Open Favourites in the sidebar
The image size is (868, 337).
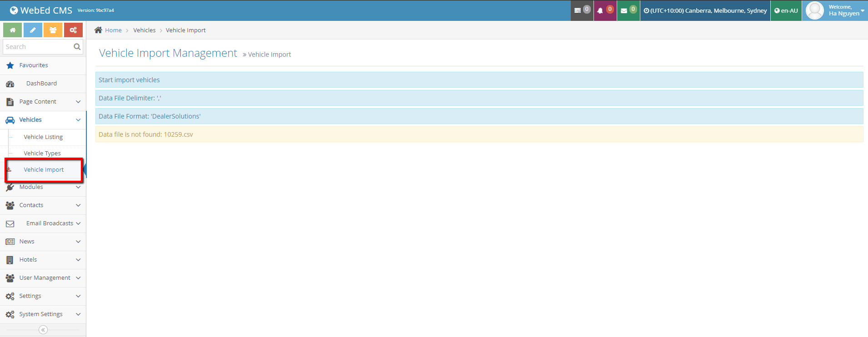click(34, 65)
